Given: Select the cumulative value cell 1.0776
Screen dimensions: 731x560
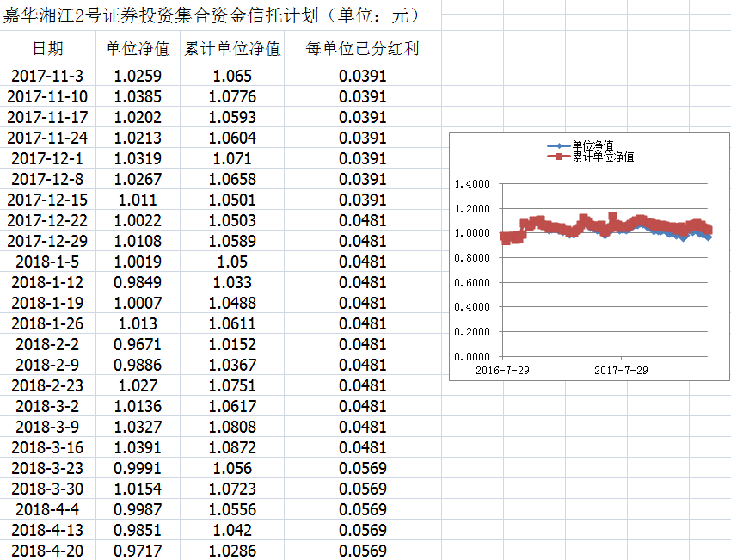Looking at the screenshot, I should coord(232,96).
